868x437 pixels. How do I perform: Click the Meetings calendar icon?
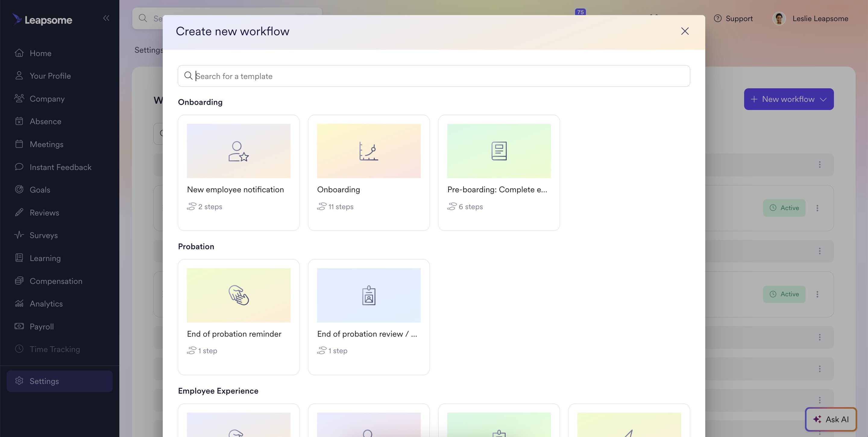(19, 144)
